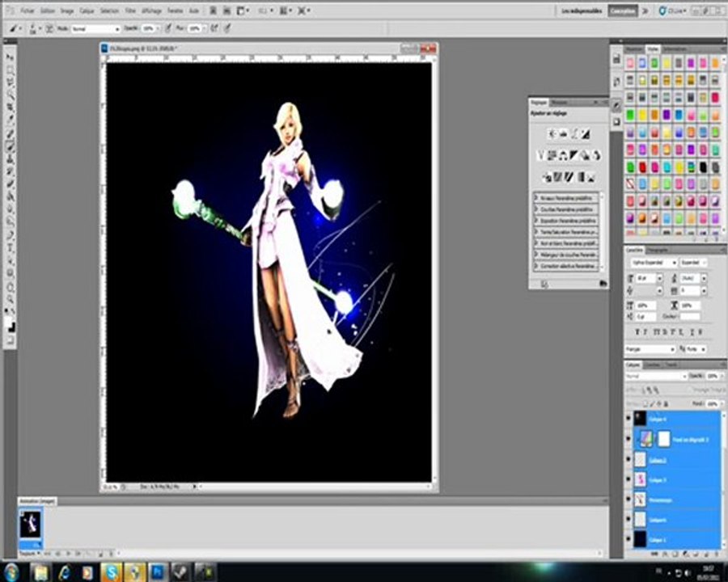728x582 pixels.
Task: Toggle Lock All in Layers panel
Action: click(x=667, y=404)
